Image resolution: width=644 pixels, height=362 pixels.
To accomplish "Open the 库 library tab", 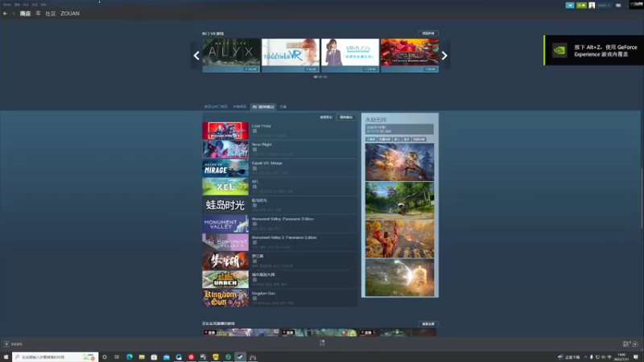I will (38, 14).
